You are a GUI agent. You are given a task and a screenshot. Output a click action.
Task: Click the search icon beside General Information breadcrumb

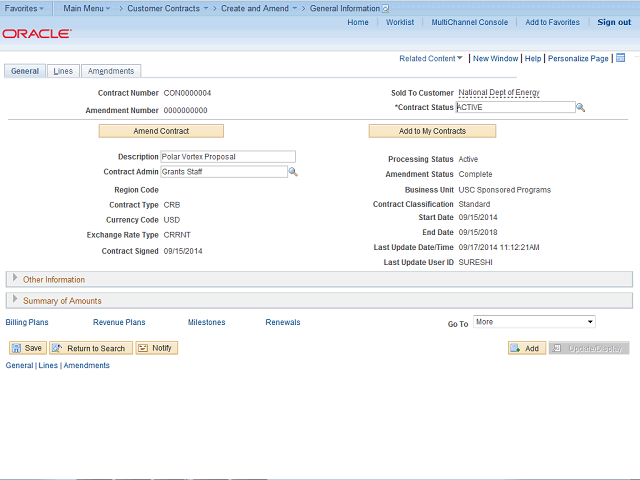click(x=386, y=8)
